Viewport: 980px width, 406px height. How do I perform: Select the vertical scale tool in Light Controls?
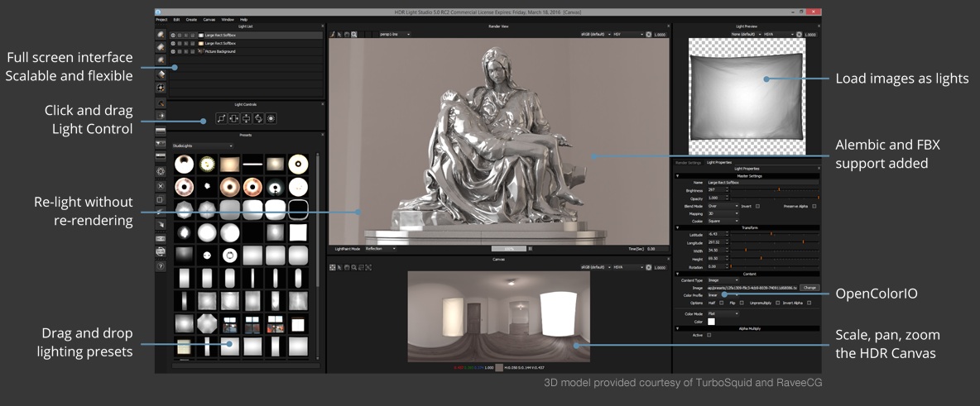247,118
